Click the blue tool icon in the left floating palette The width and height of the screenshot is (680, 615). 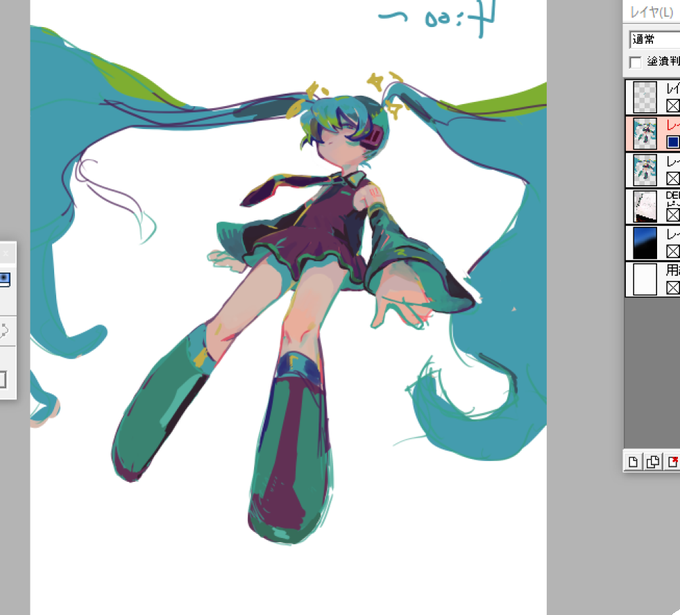pos(4,279)
